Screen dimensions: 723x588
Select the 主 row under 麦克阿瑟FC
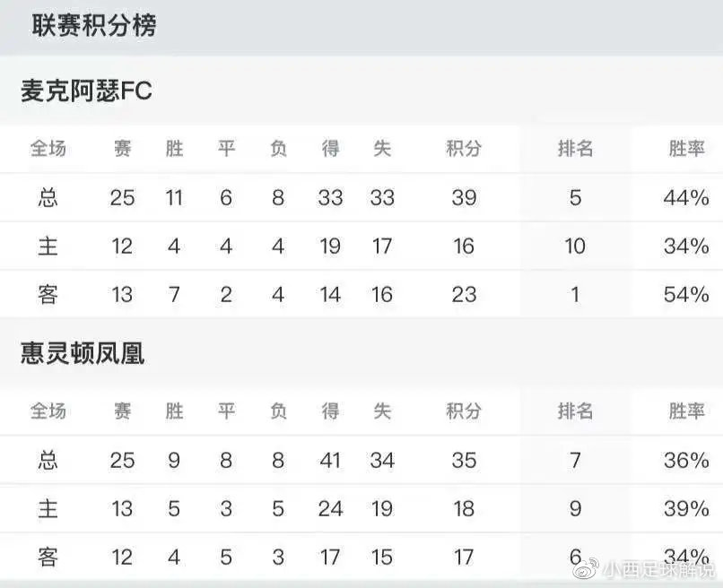click(x=48, y=246)
